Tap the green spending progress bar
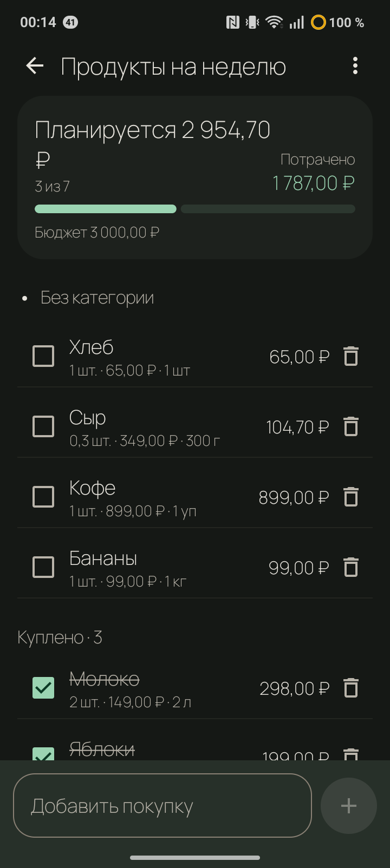This screenshot has height=868, width=390. point(106,209)
